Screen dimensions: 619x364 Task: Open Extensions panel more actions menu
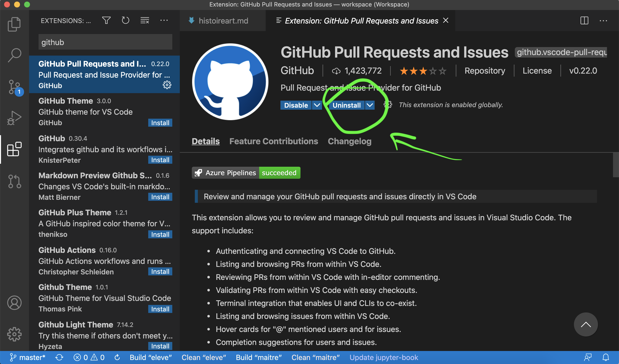[x=164, y=21]
